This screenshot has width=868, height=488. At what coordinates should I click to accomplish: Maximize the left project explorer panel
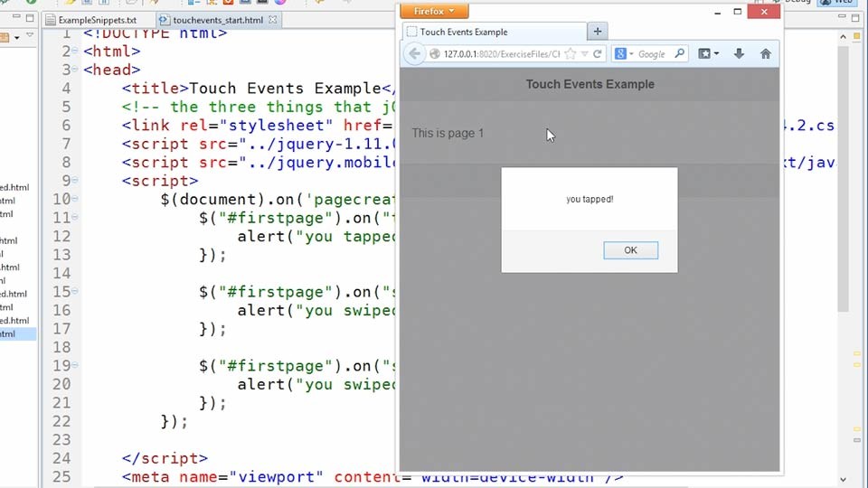[x=30, y=17]
